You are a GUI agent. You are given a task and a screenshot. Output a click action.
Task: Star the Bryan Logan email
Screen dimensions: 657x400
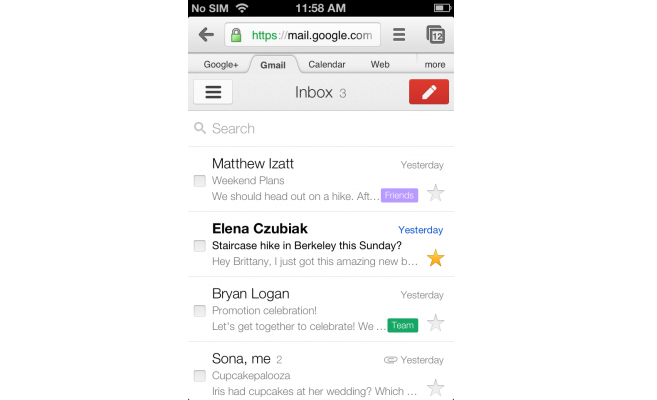pyautogui.click(x=435, y=323)
